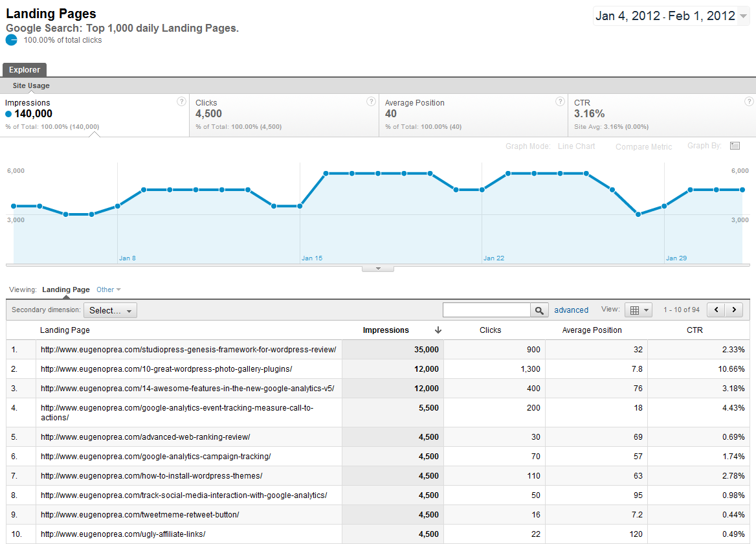This screenshot has width=756, height=544.
Task: Click the help icon on Average Position card
Action: 560,102
